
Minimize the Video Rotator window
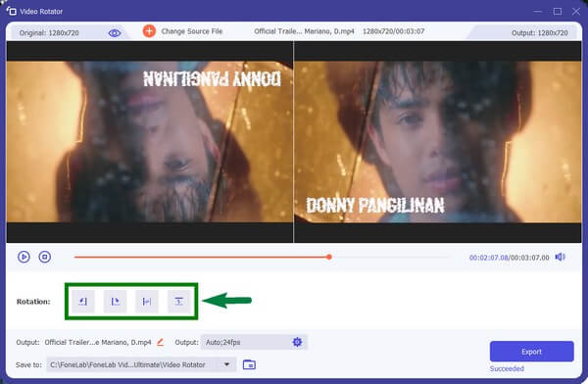[538, 12]
